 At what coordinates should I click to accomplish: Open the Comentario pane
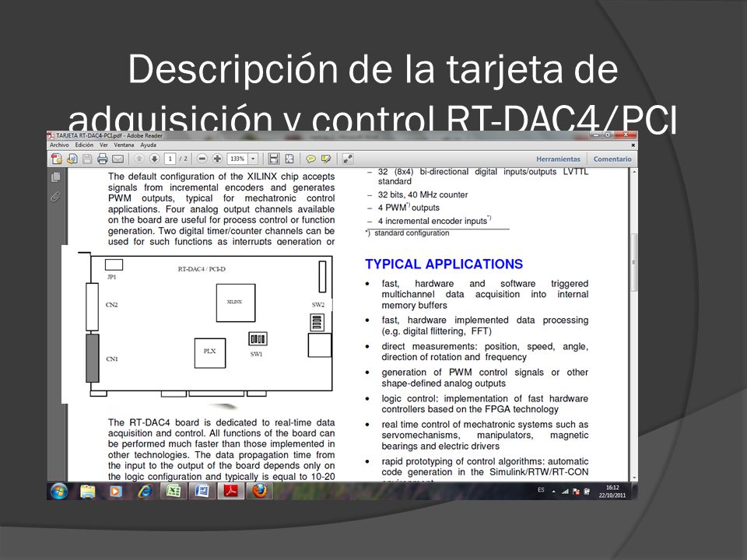(x=612, y=159)
